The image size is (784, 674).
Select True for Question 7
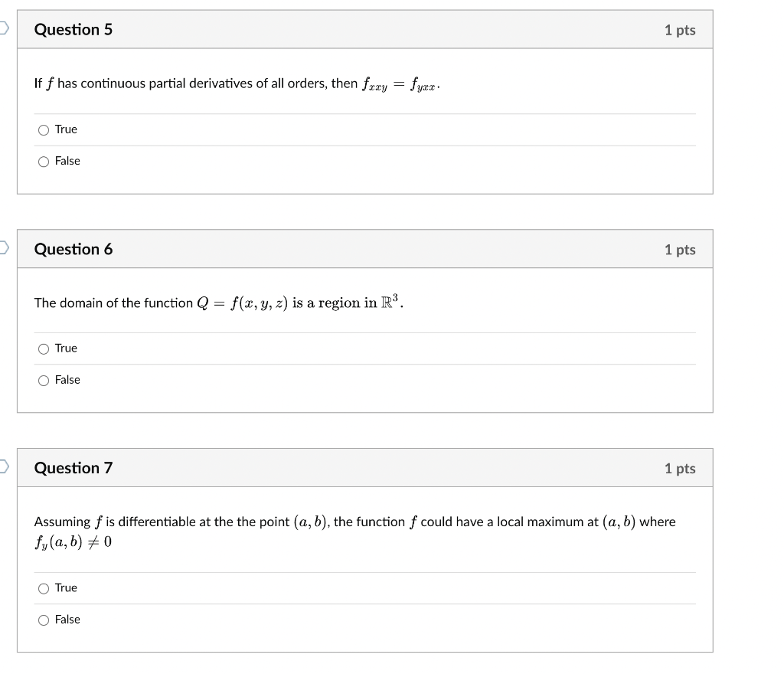point(44,588)
